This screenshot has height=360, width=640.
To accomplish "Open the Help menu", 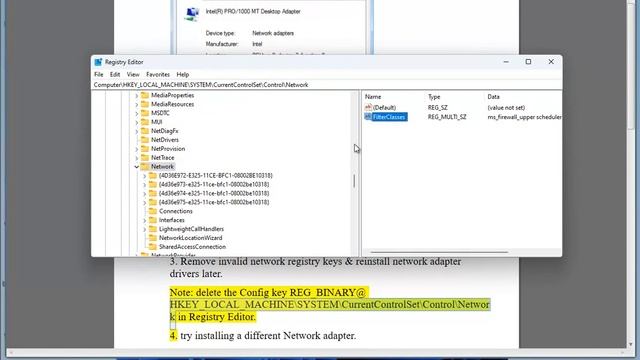I will coord(182,74).
